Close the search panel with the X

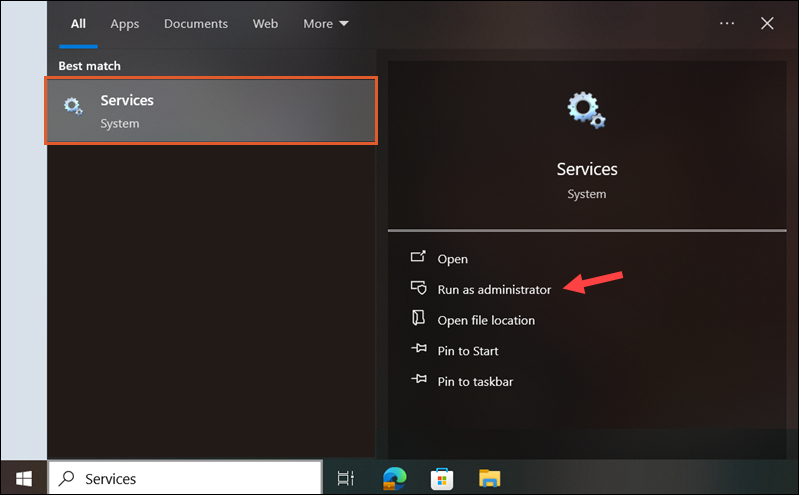[x=767, y=23]
